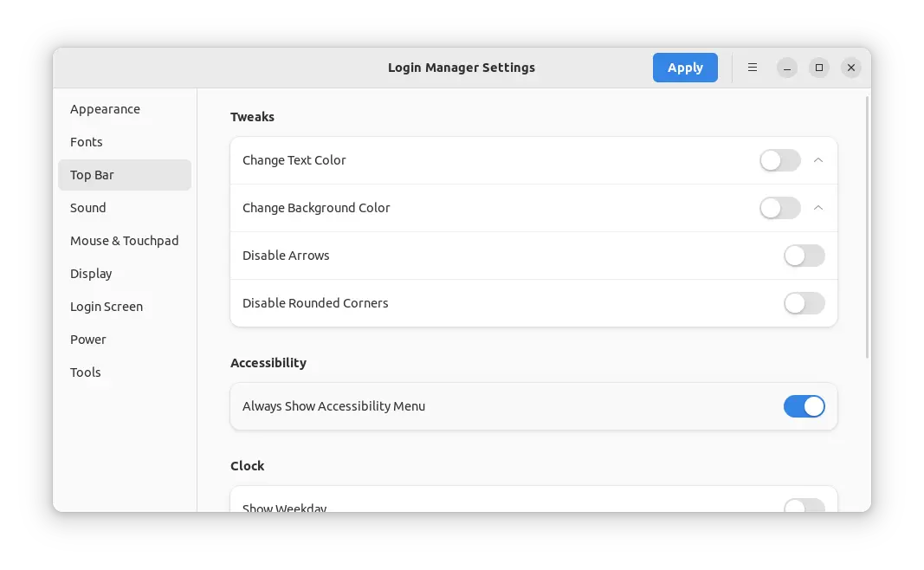Maximize the Login Manager Settings window
Image resolution: width=924 pixels, height=570 pixels.
pos(819,68)
